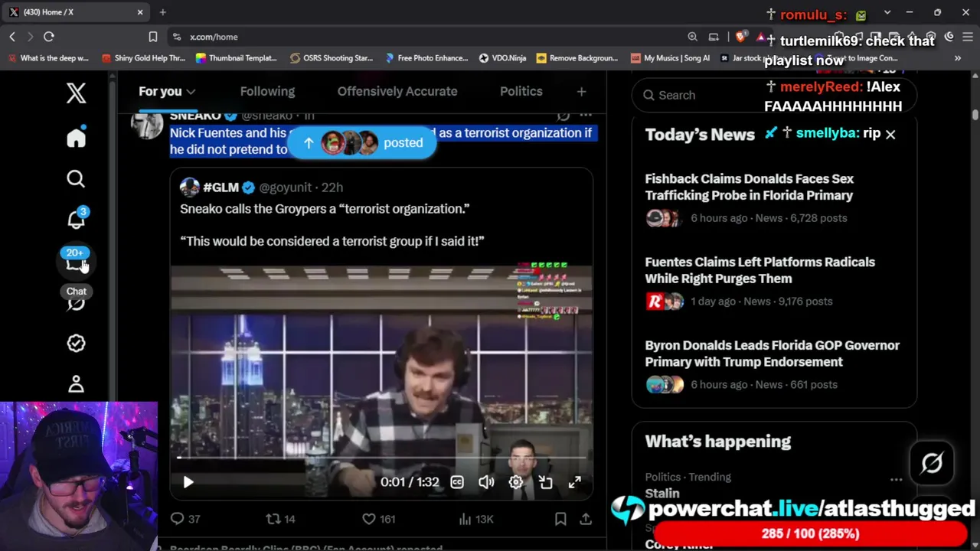Focus the X search field
The image size is (980, 551).
(774, 95)
